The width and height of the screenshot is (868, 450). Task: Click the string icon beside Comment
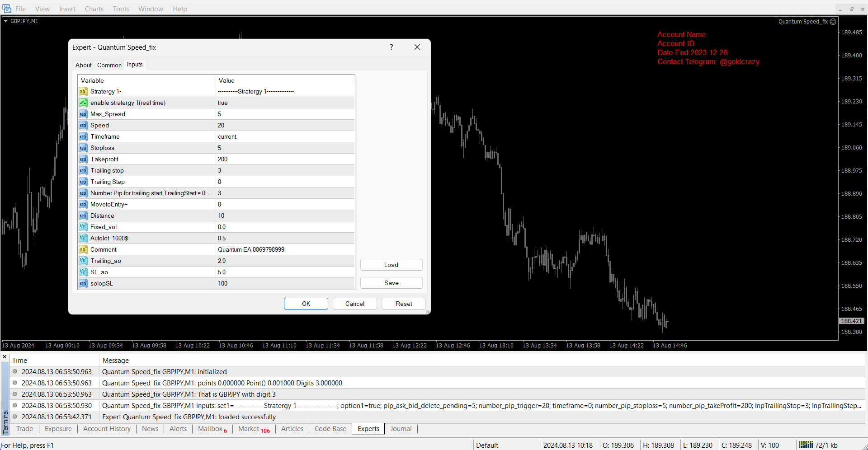pos(83,249)
